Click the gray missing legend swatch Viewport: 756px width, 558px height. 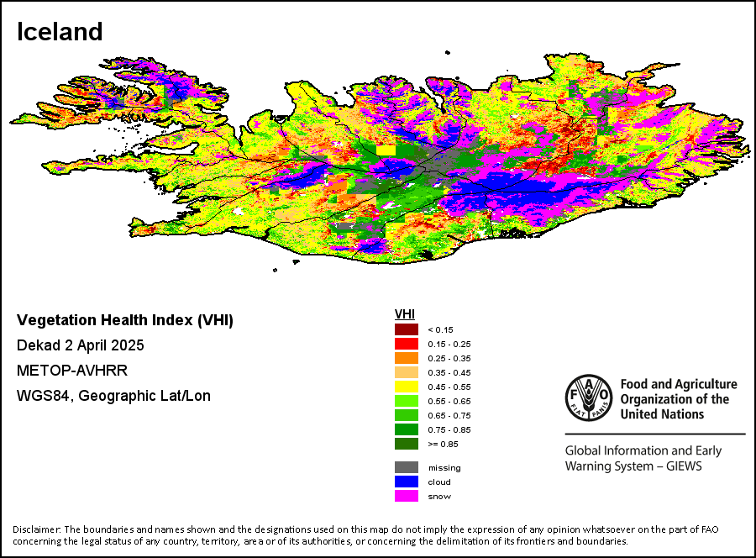(x=407, y=467)
